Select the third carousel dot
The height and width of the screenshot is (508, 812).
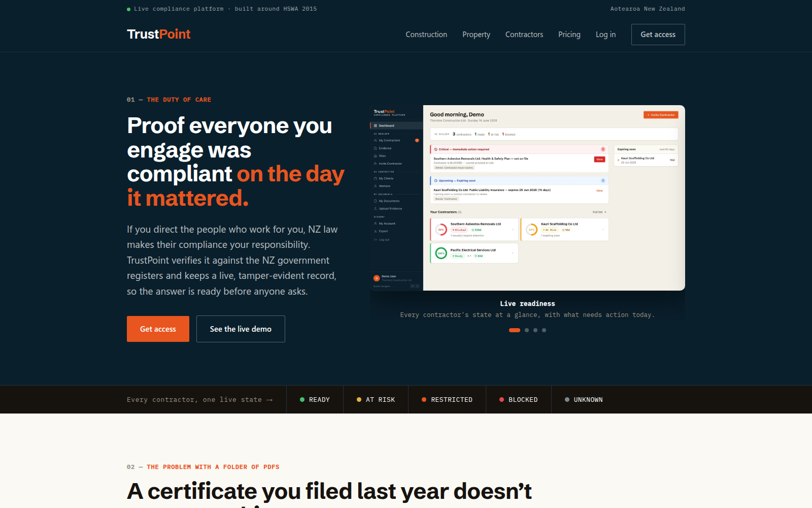click(535, 330)
